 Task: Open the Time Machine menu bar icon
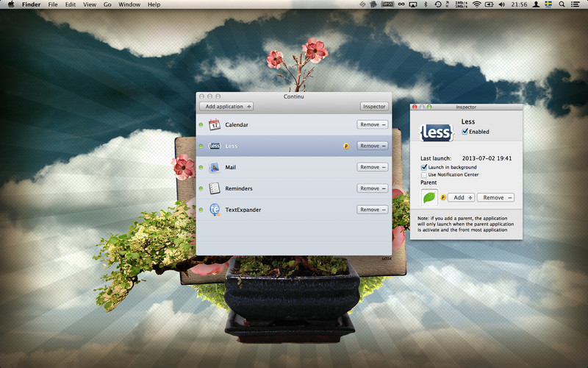pyautogui.click(x=438, y=4)
